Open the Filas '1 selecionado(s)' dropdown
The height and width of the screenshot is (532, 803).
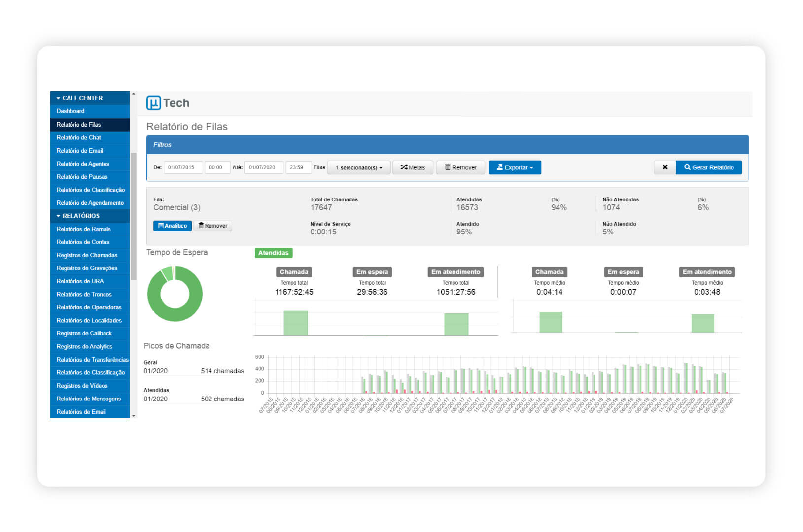[x=359, y=167]
